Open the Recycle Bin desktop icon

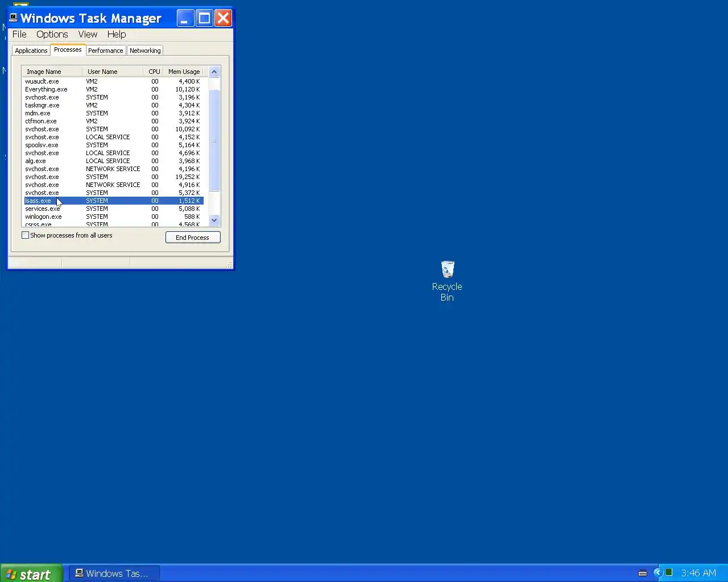pos(447,281)
